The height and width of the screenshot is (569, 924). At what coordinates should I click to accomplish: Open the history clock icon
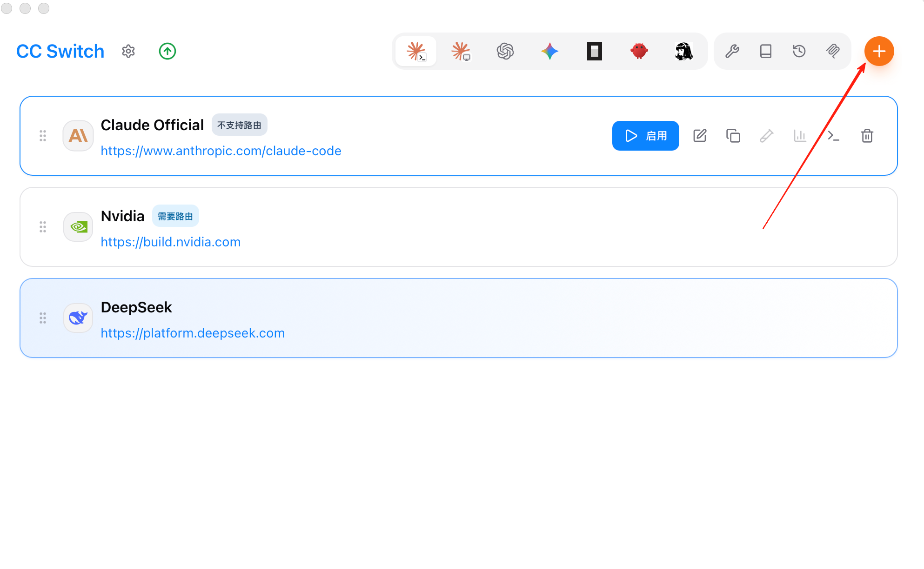799,51
